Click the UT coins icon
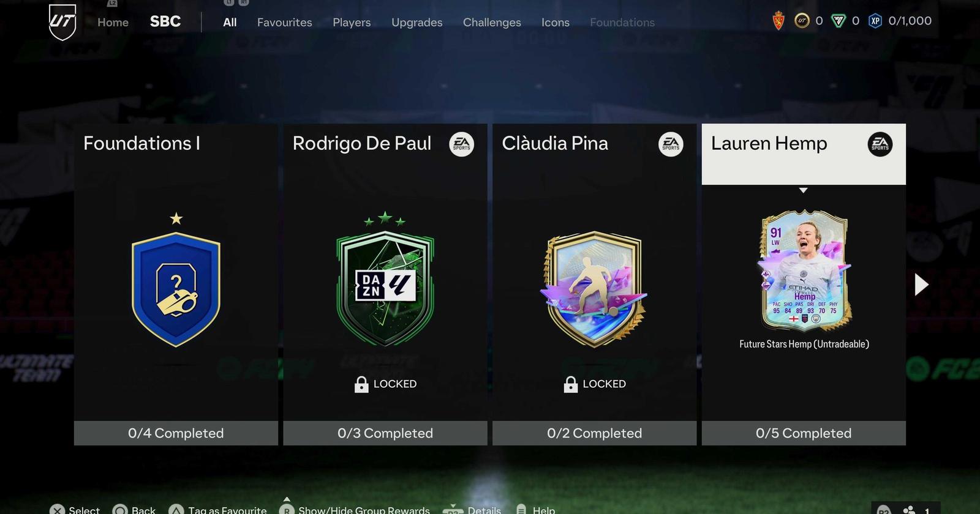The width and height of the screenshot is (980, 514). (x=802, y=21)
